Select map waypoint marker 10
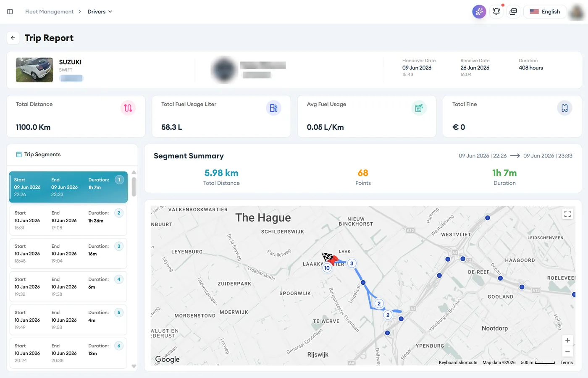 (327, 268)
